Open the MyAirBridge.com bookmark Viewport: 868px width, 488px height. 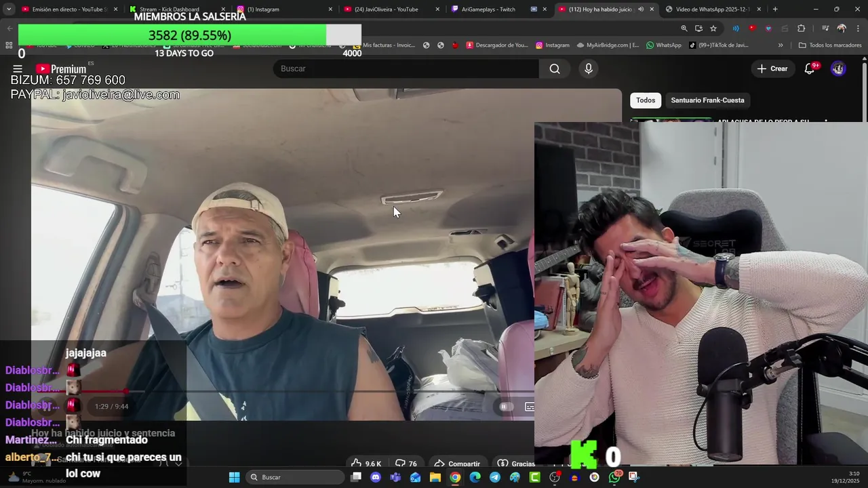tap(608, 45)
